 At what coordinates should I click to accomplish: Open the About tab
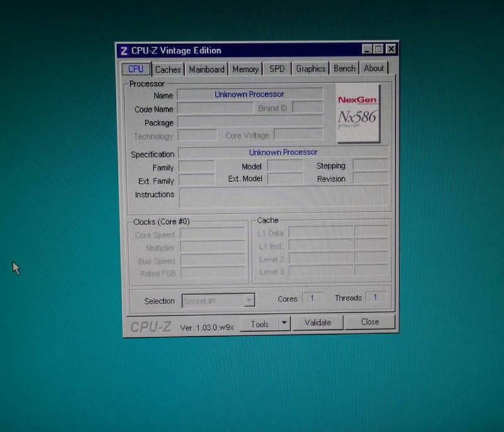(x=374, y=68)
